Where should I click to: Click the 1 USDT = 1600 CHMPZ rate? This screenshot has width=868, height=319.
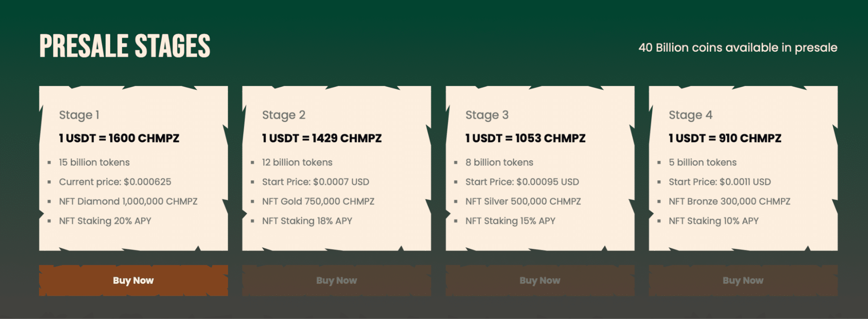tap(119, 138)
